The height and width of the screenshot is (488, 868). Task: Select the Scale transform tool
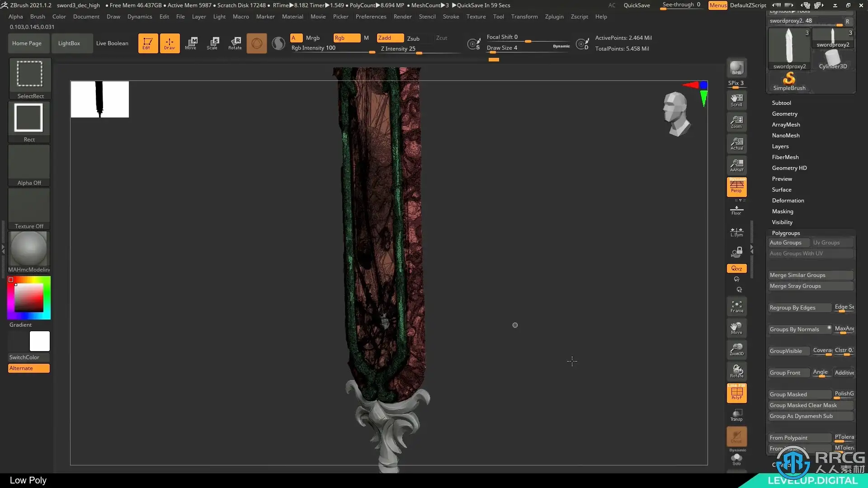[x=212, y=43]
